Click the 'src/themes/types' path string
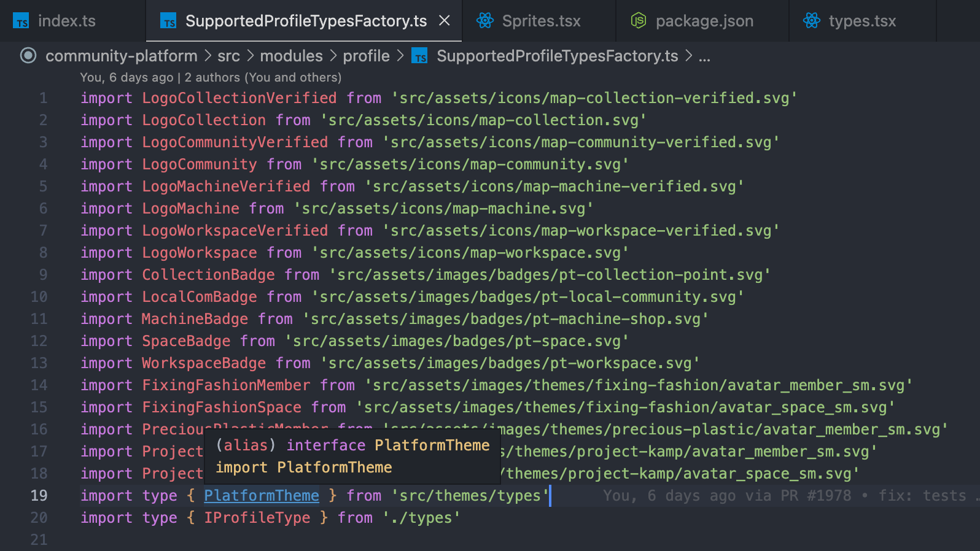 470,495
